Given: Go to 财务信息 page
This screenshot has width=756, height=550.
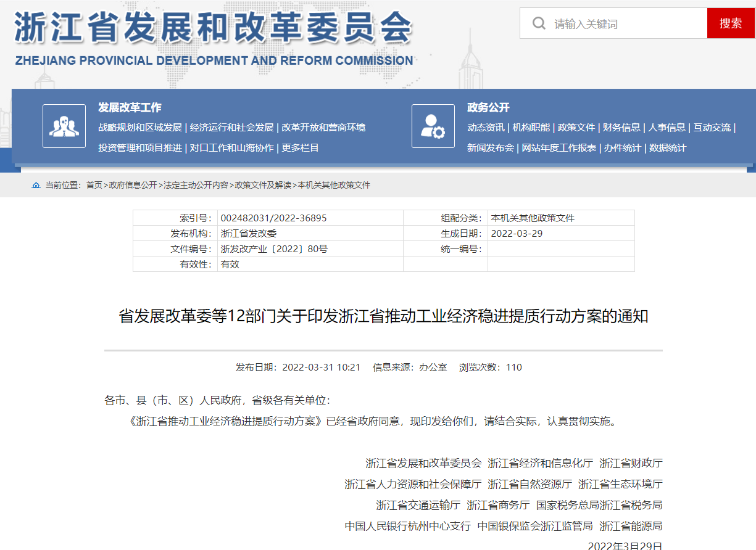Looking at the screenshot, I should pos(621,128).
